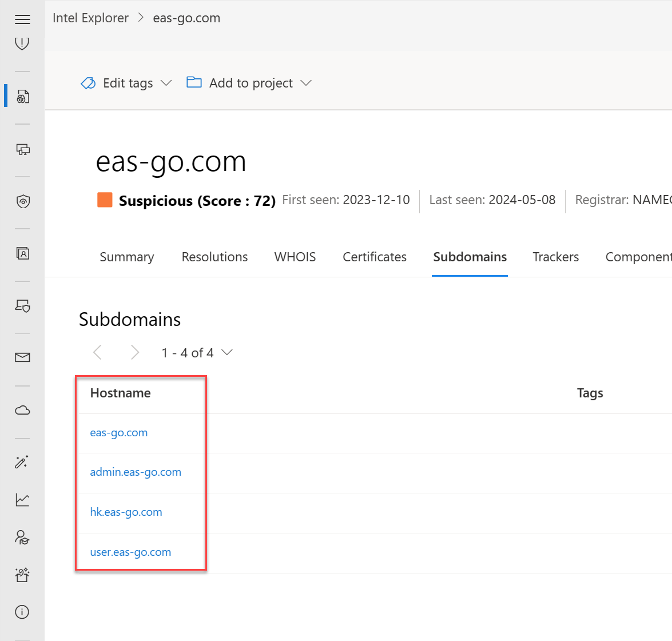Click the Add to project folder icon

point(194,82)
